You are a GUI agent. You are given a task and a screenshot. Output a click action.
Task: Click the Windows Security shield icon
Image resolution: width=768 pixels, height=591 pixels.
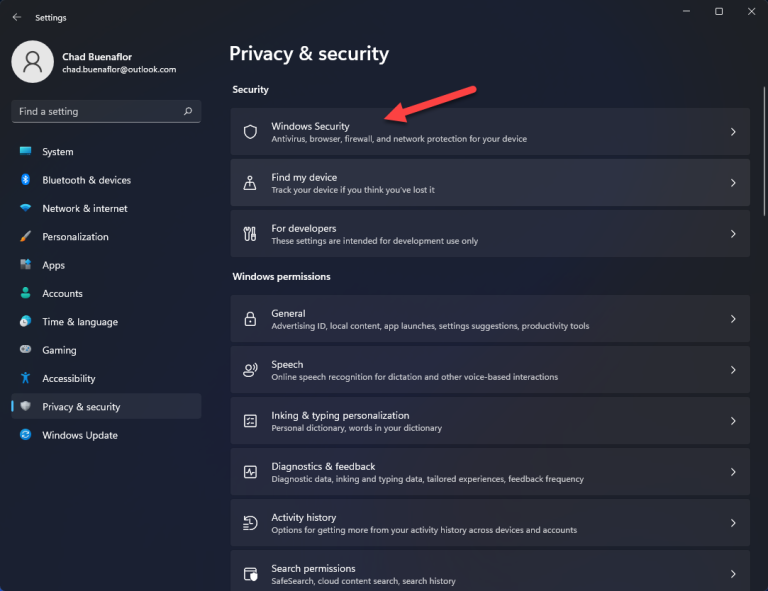point(250,132)
